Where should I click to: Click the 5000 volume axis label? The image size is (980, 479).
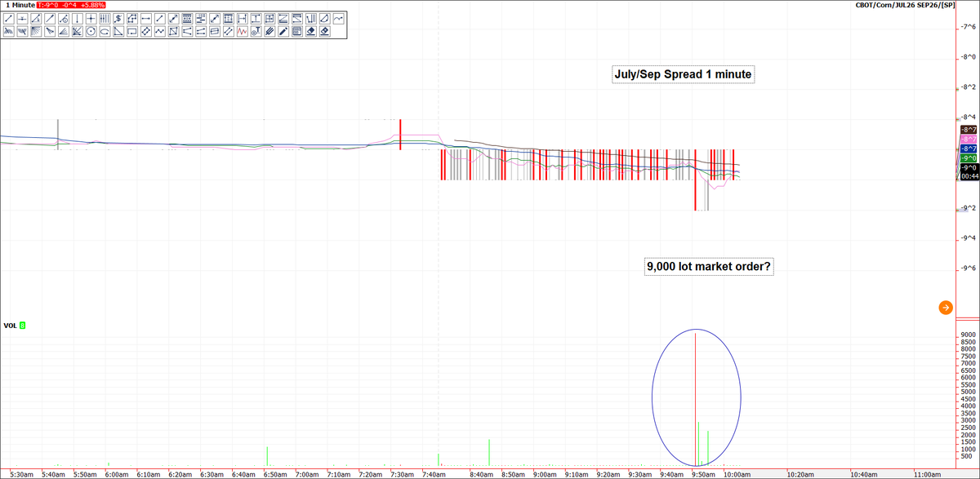click(x=969, y=392)
